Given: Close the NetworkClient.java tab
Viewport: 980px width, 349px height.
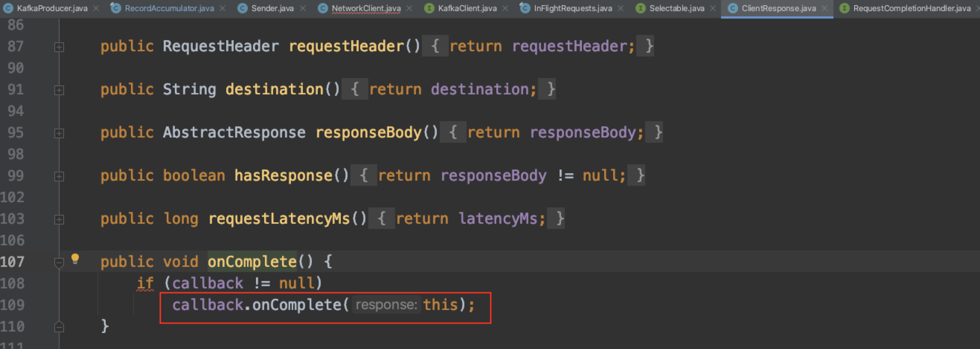Looking at the screenshot, I should click(409, 9).
